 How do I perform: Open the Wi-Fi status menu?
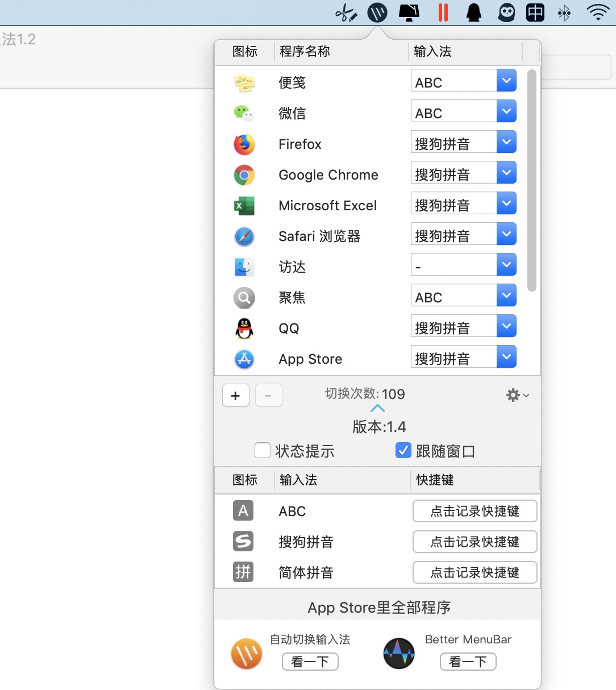coord(598,13)
